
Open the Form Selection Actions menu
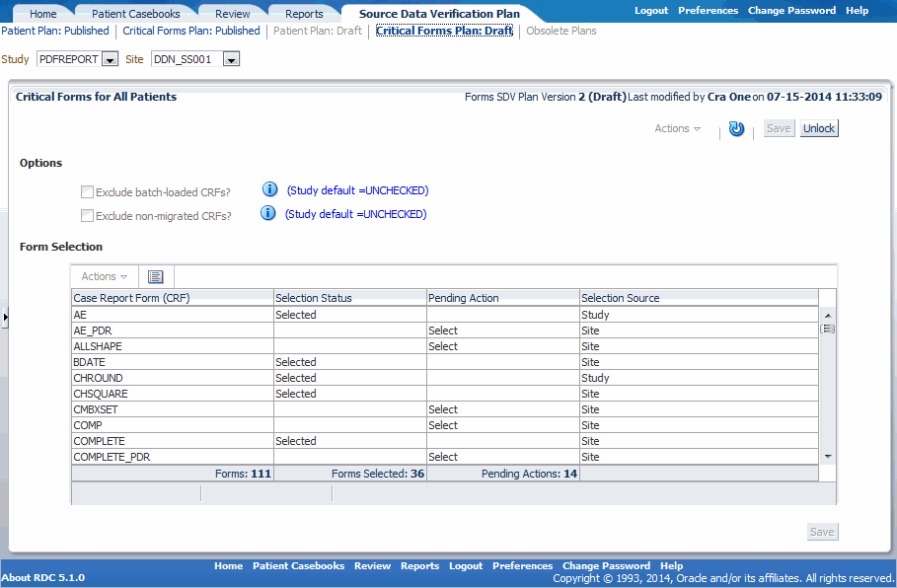point(105,277)
